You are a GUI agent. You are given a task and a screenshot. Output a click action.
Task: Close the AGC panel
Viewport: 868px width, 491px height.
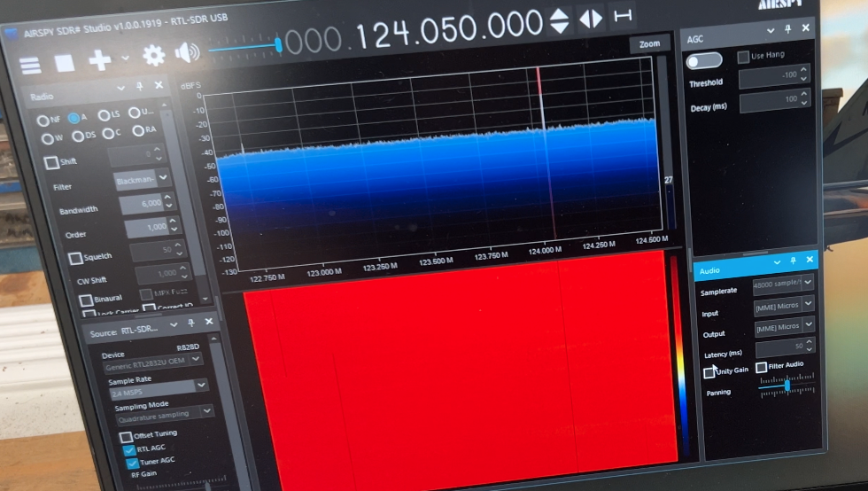tap(805, 27)
